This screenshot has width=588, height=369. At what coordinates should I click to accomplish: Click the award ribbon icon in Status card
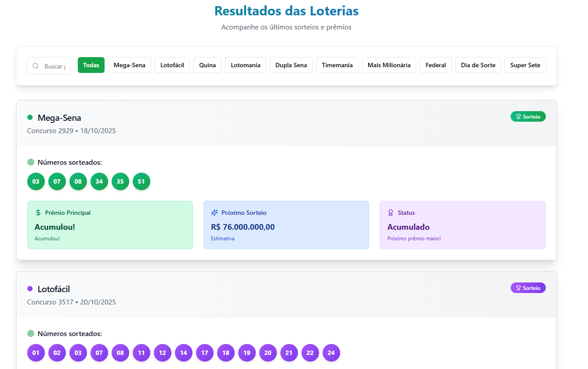point(391,213)
